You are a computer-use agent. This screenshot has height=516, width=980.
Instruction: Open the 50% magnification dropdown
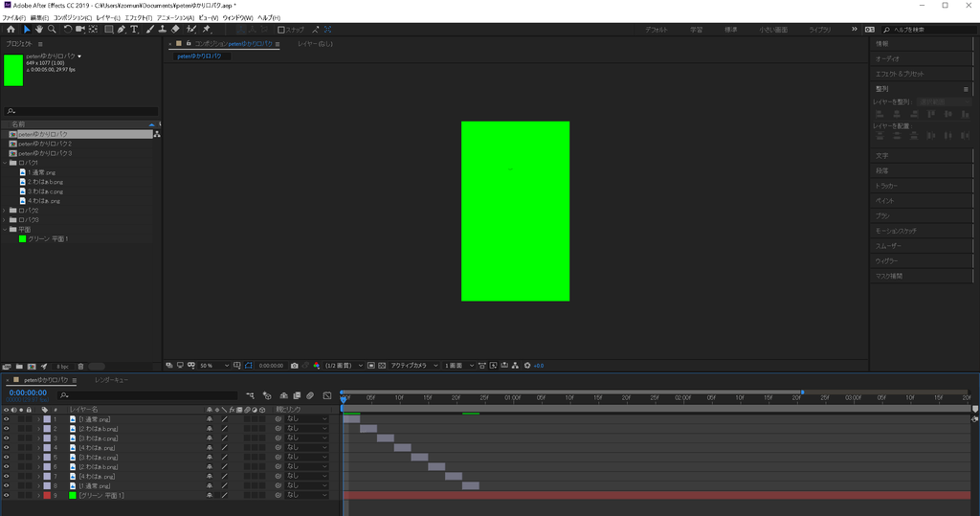pos(214,366)
